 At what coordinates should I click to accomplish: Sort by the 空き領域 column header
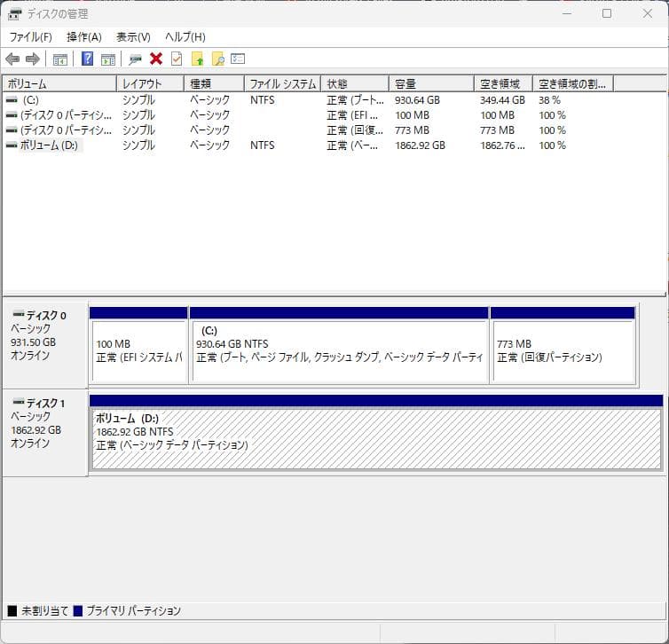[503, 83]
